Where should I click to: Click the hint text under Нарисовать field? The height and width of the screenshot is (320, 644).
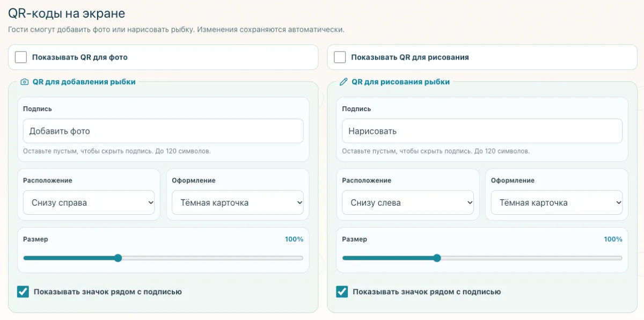436,151
